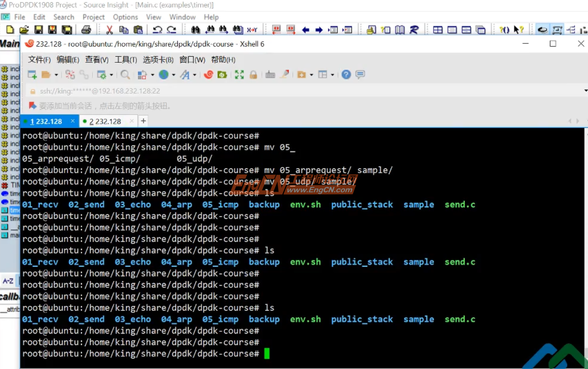Click the lock screen padlock icon
This screenshot has height=369, width=588.
click(x=253, y=75)
